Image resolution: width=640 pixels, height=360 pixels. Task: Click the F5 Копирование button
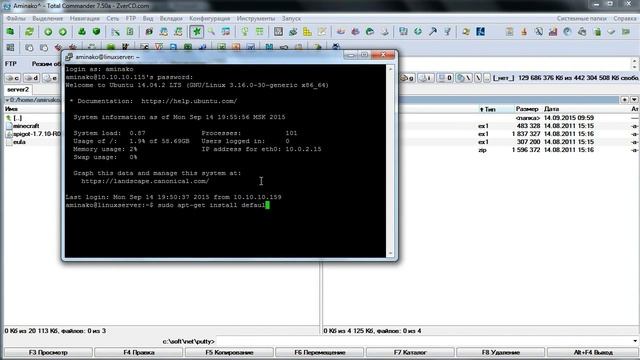click(x=229, y=352)
